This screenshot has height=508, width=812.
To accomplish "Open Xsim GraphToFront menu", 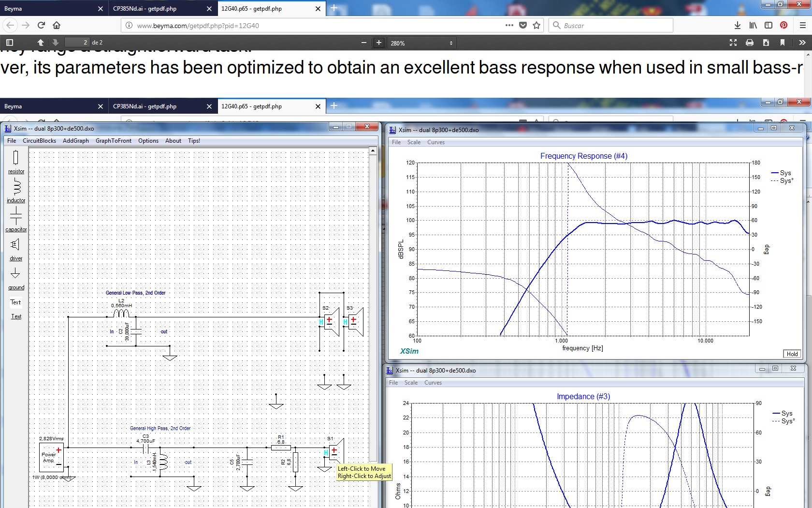I will coord(114,141).
